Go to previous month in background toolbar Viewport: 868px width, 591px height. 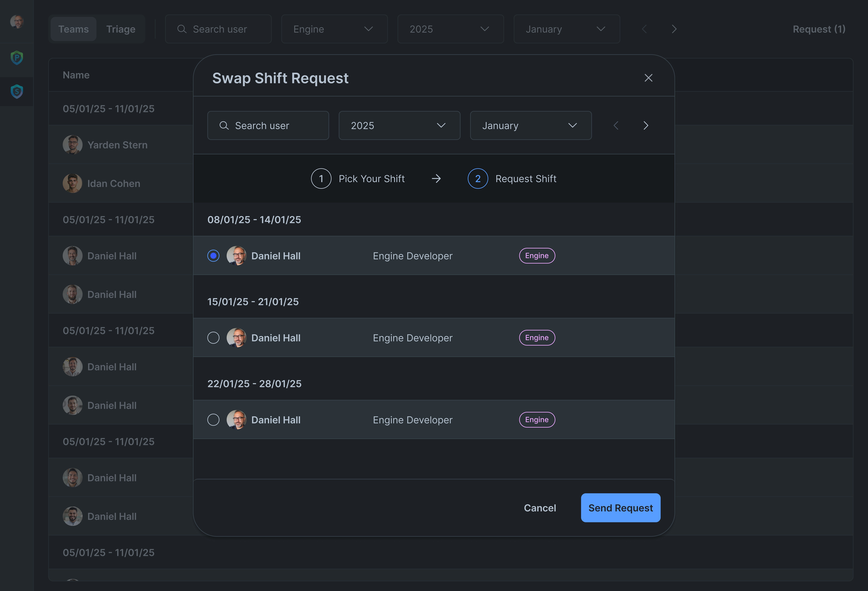coord(644,29)
